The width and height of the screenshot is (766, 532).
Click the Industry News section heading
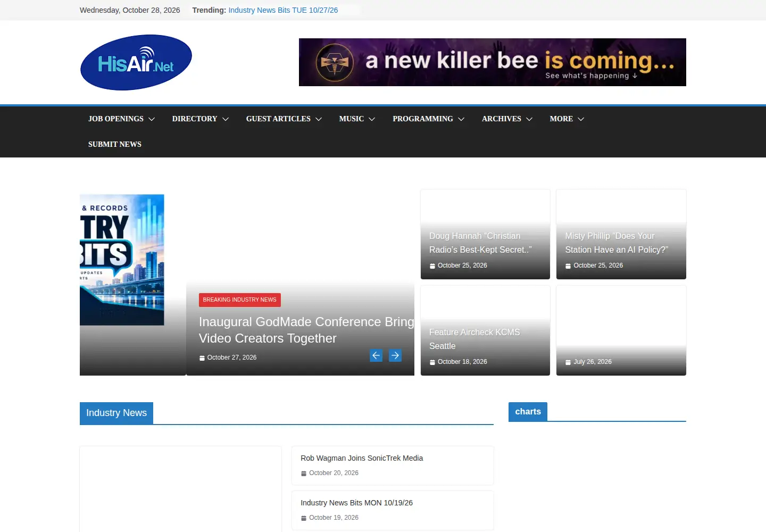pyautogui.click(x=116, y=413)
